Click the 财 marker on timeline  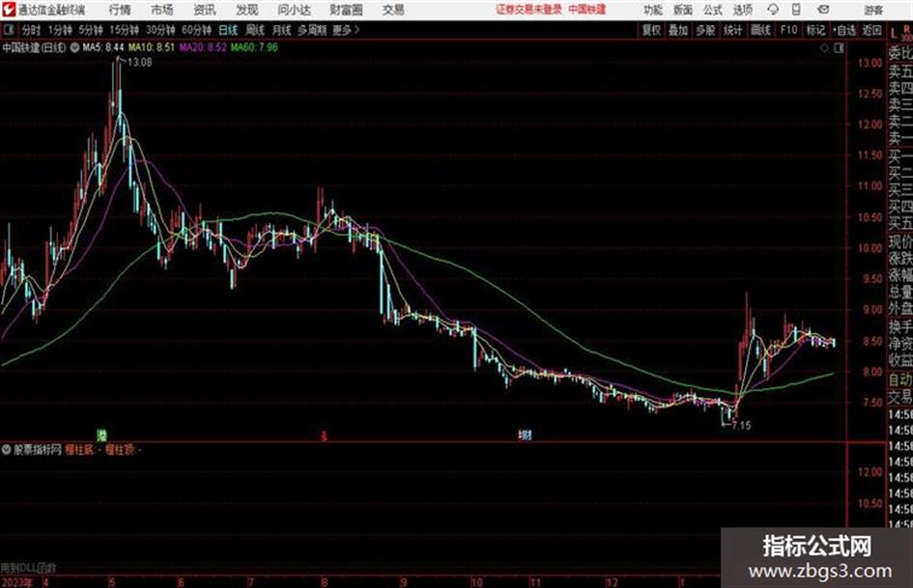[525, 434]
